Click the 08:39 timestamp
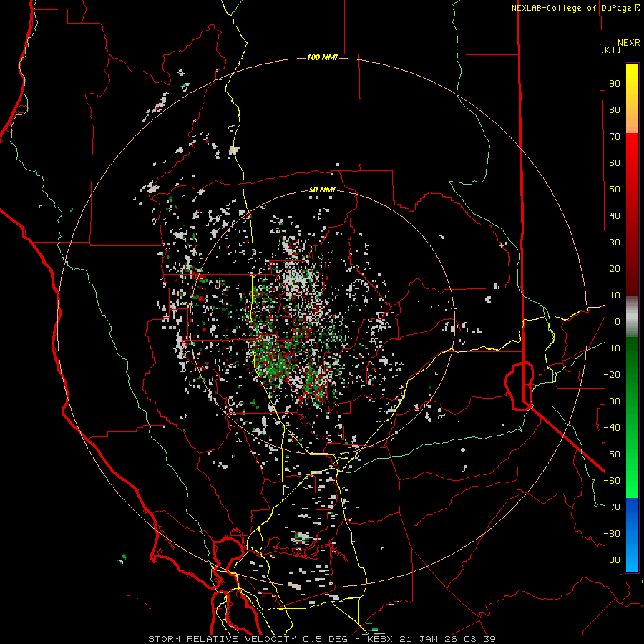 [479, 639]
